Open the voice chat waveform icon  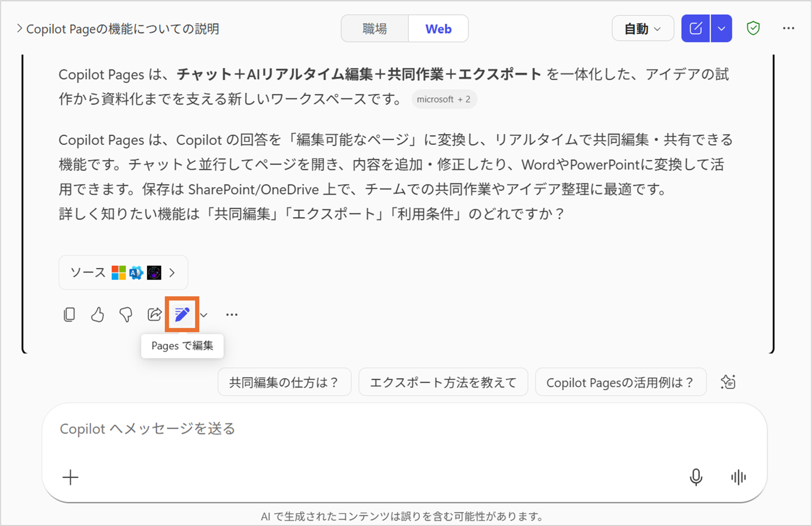(738, 477)
